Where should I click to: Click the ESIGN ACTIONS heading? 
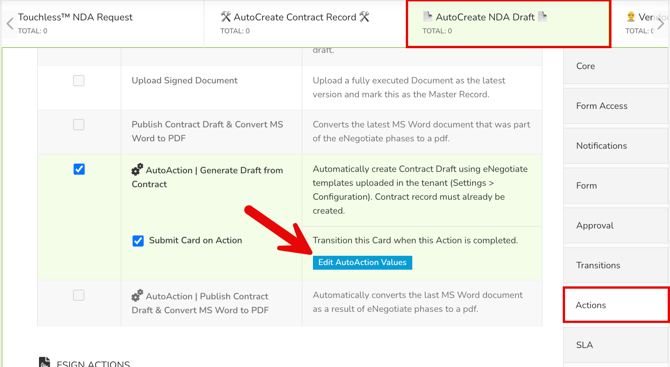pos(93,364)
